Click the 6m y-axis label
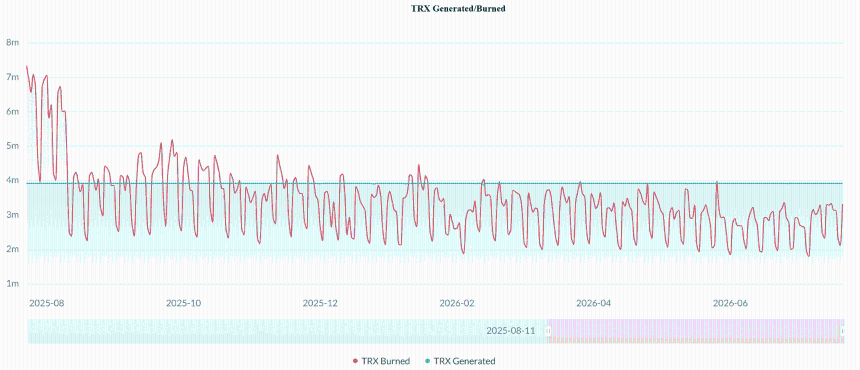The width and height of the screenshot is (860, 370). point(13,111)
